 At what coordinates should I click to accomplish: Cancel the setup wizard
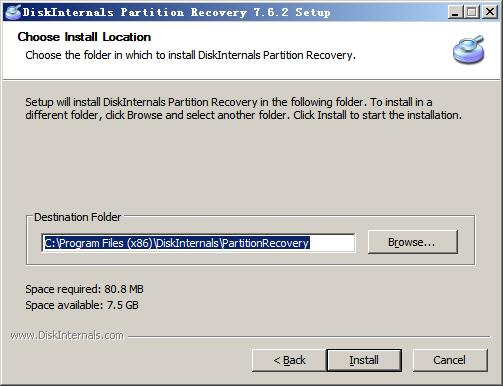tap(450, 360)
